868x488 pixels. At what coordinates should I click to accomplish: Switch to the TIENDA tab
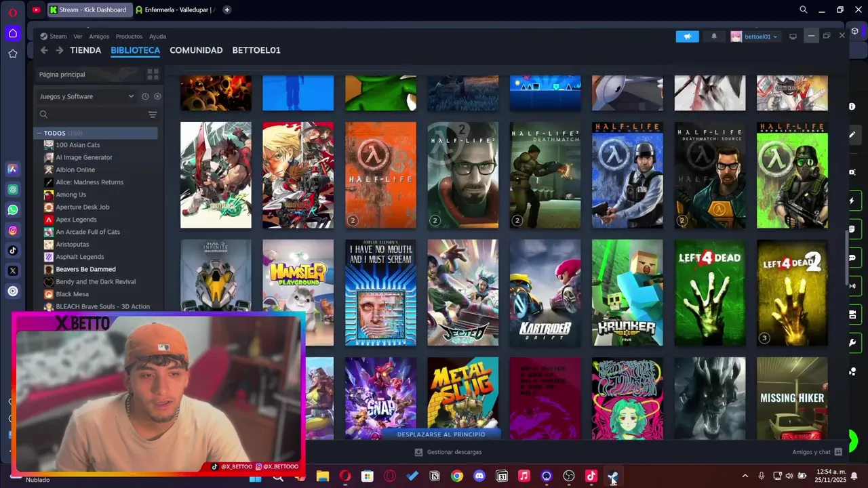[x=85, y=50]
